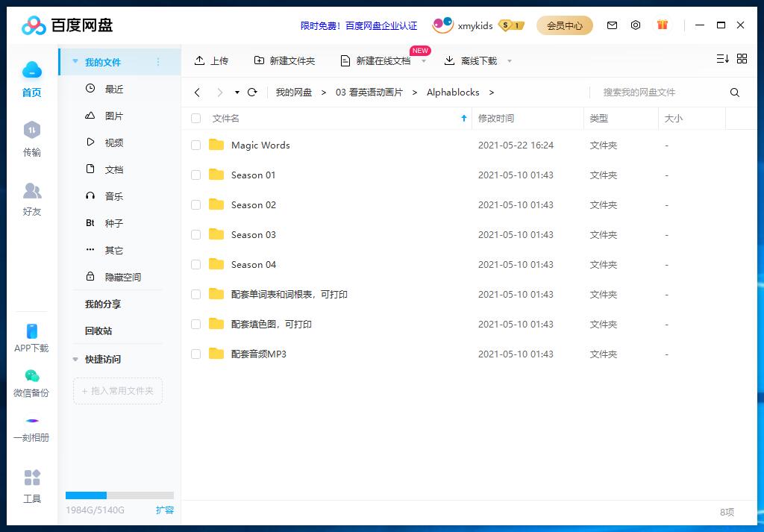764x532 pixels.
Task: Click the 扩容 expand storage link
Action: pyautogui.click(x=165, y=510)
